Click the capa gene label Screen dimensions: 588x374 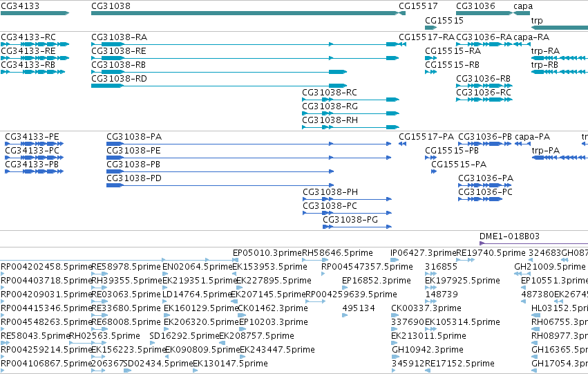523,6
